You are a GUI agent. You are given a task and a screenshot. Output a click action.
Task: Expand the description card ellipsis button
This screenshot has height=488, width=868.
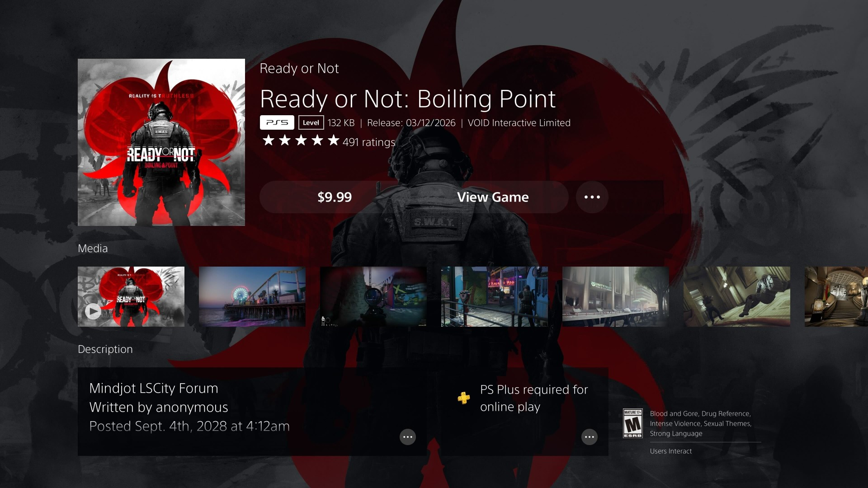click(407, 437)
